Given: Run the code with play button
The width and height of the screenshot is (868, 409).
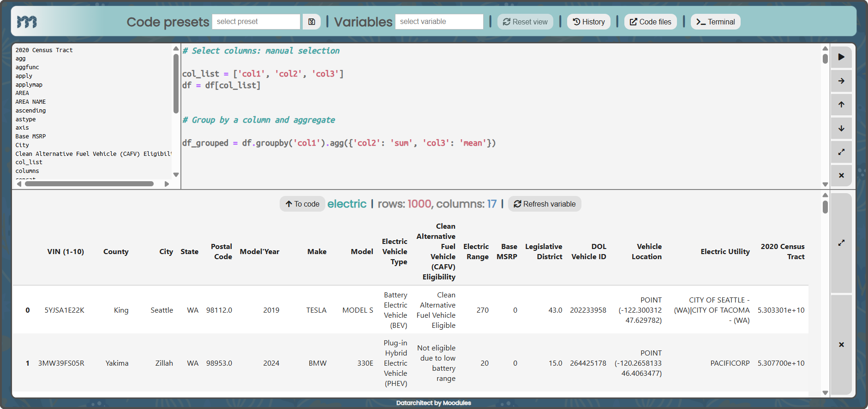Looking at the screenshot, I should [x=841, y=57].
